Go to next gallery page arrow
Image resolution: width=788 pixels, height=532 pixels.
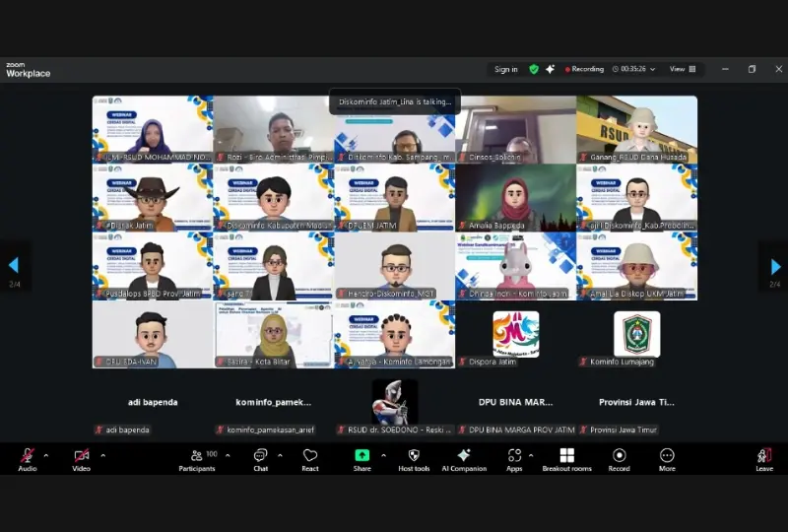[x=775, y=266]
